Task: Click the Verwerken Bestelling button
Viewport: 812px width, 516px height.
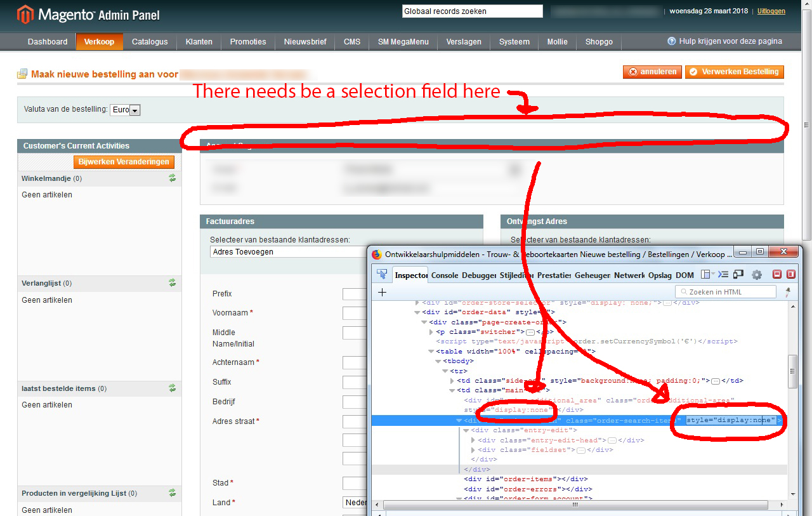Action: coord(734,72)
